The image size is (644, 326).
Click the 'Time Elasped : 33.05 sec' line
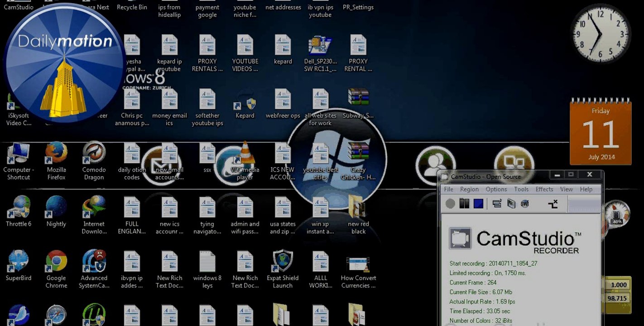click(x=480, y=311)
